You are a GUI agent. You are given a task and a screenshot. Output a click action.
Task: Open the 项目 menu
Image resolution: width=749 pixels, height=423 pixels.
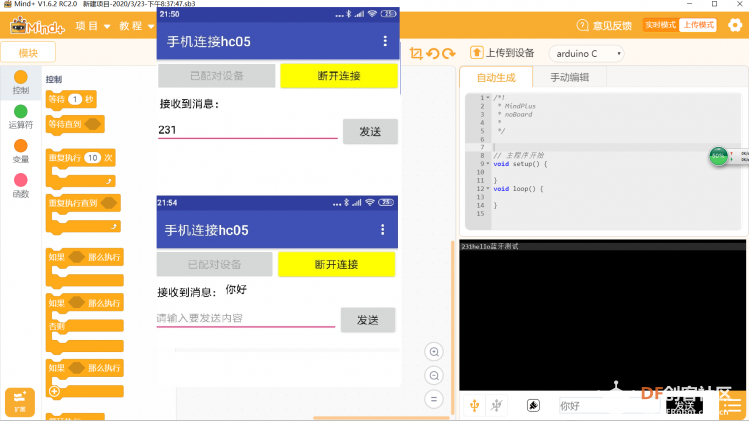[93, 26]
